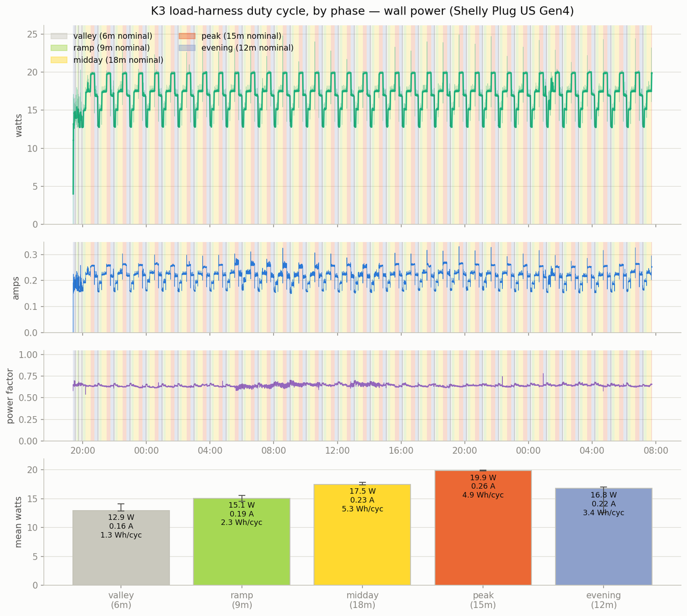The image size is (687, 616).
Task: Click the "ramp (9m)" category label under the bars
Action: (x=242, y=600)
